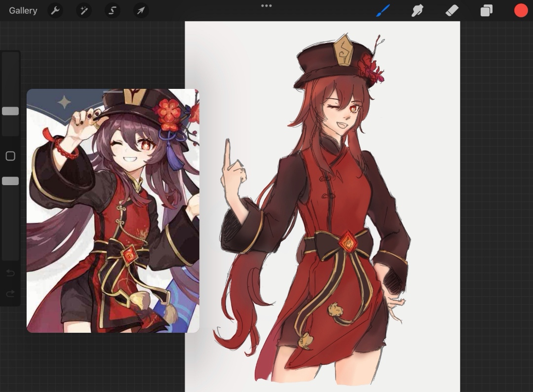
Task: Open the three-dot menu at top center
Action: tap(266, 6)
